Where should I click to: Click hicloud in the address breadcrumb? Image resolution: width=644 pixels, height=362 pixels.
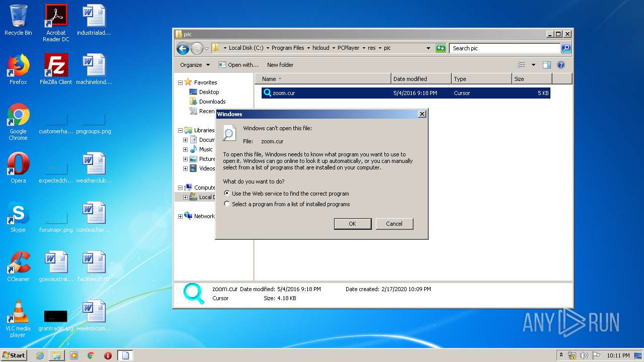click(x=320, y=48)
